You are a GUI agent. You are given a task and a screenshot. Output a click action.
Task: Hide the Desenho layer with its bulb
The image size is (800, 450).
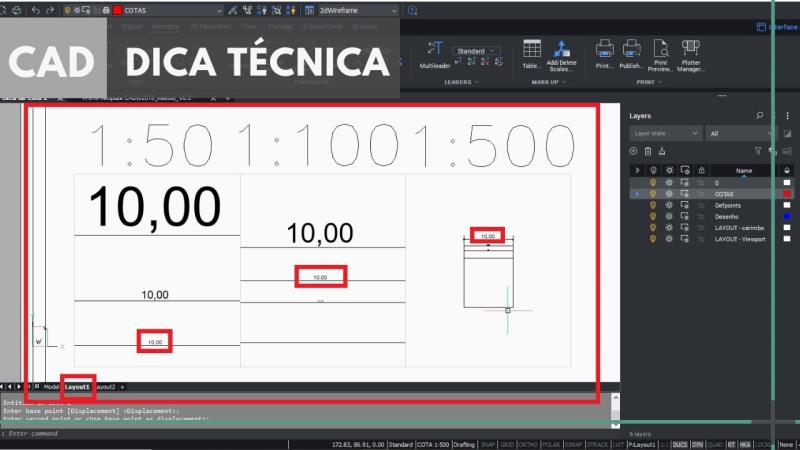pyautogui.click(x=653, y=216)
